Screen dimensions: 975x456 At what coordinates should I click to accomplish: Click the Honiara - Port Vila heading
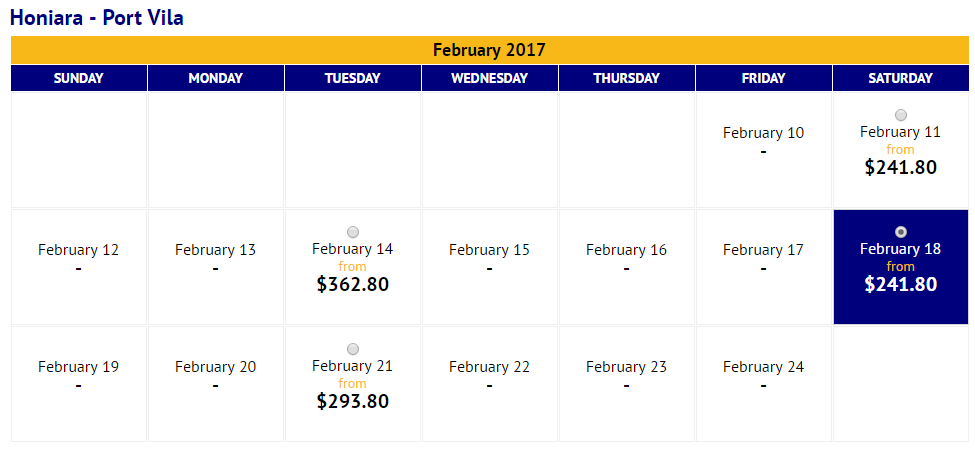97,17
